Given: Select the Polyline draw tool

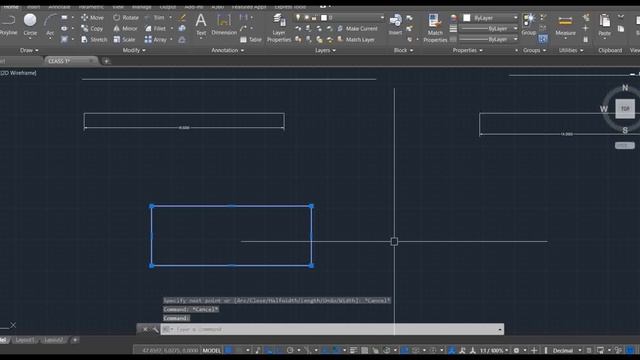Looking at the screenshot, I should pyautogui.click(x=8, y=24).
